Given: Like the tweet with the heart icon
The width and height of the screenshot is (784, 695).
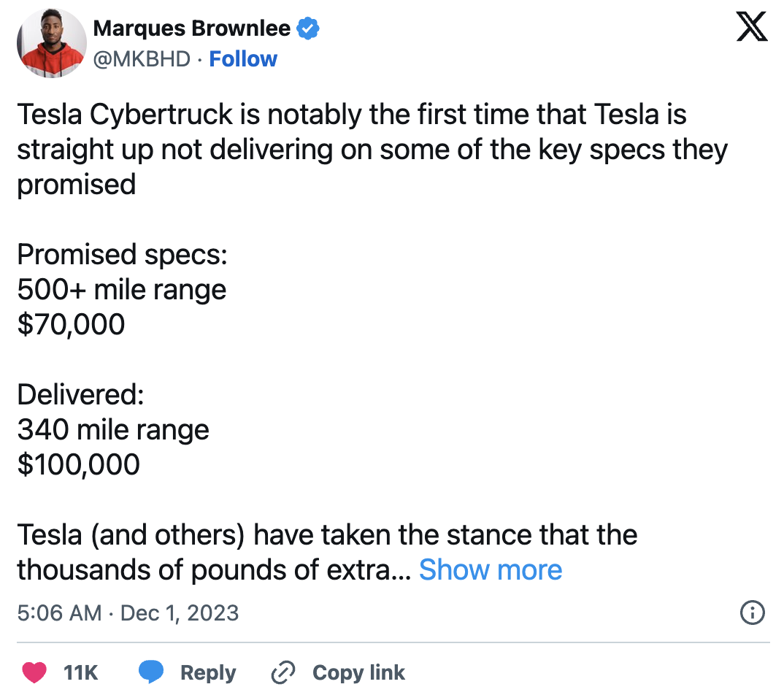Looking at the screenshot, I should click(35, 672).
